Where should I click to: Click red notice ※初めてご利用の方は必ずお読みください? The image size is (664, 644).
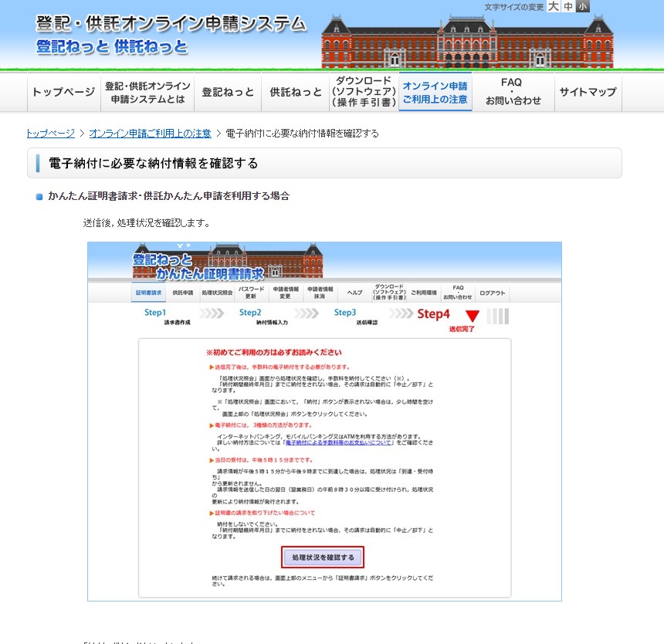pyautogui.click(x=274, y=352)
